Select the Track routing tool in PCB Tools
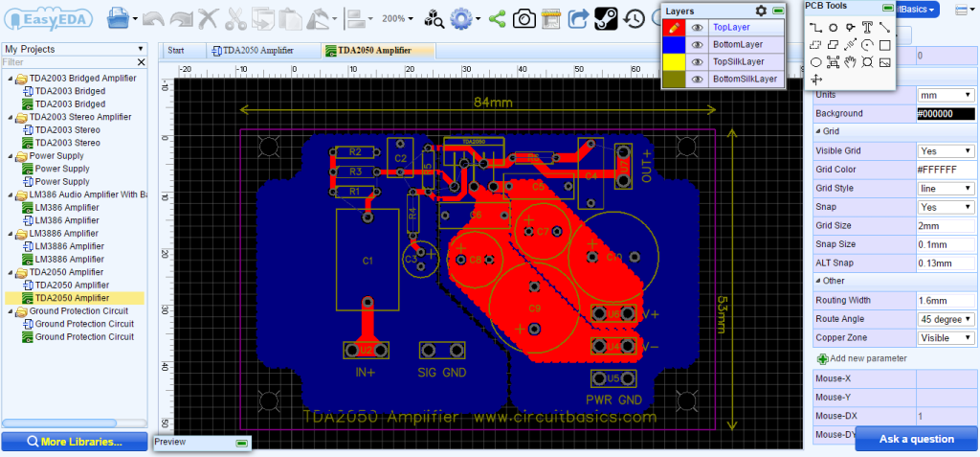Screen dimensions: 980x457 [815, 27]
